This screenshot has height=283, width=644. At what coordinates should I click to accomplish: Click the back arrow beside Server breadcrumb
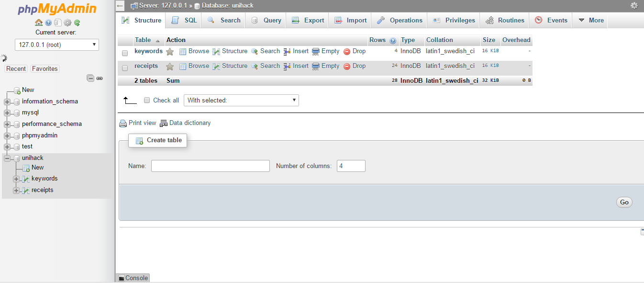coord(121,6)
